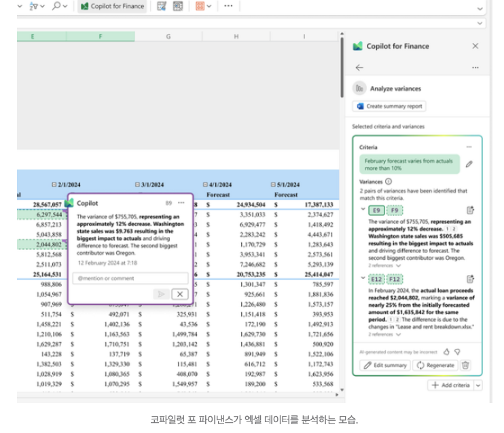504x433 pixels.
Task: Click the variances info icon
Action: (389, 181)
